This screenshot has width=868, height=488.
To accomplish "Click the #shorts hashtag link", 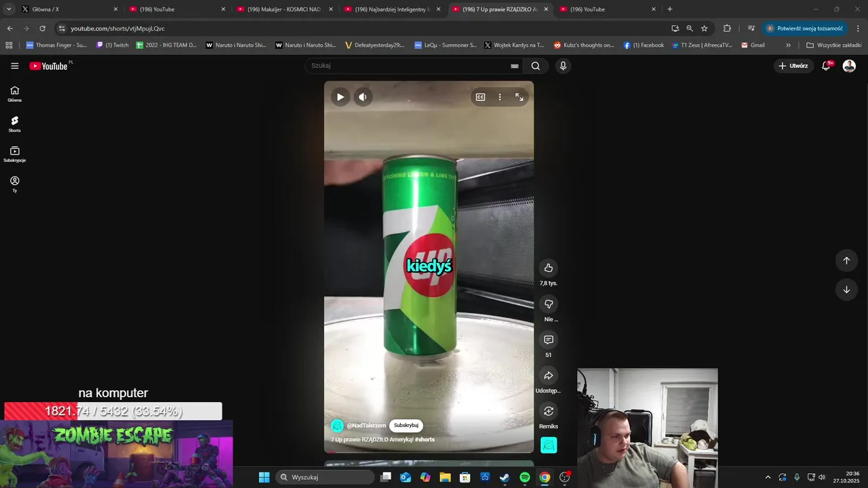I will [425, 439].
